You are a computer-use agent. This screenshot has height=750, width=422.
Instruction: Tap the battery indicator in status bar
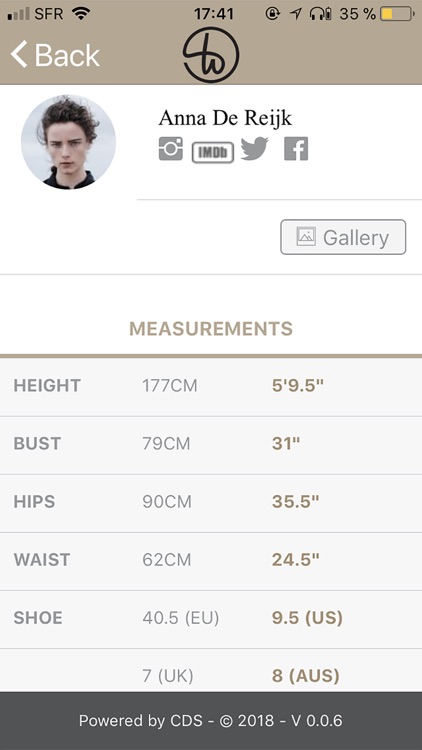click(397, 14)
